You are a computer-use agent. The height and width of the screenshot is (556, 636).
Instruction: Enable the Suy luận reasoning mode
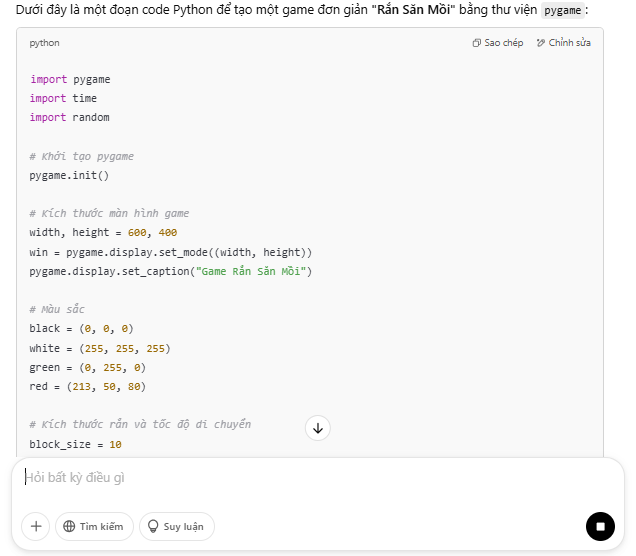tap(176, 526)
